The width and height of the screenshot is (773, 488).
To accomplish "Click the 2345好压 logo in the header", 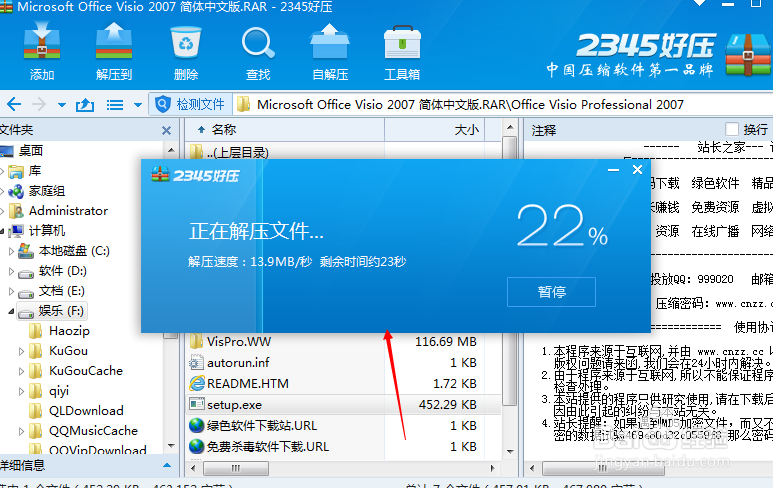I will click(647, 45).
